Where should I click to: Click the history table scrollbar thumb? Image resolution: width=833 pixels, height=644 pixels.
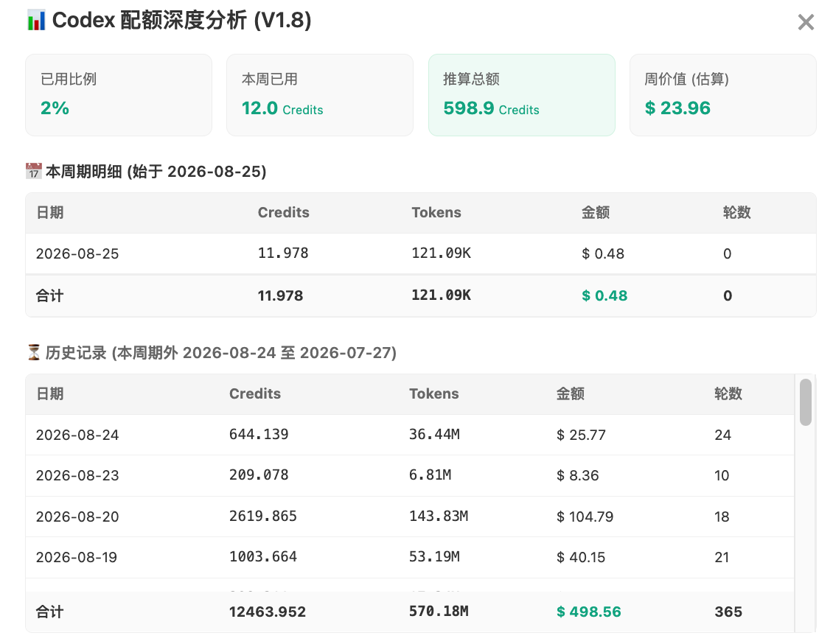pyautogui.click(x=806, y=402)
